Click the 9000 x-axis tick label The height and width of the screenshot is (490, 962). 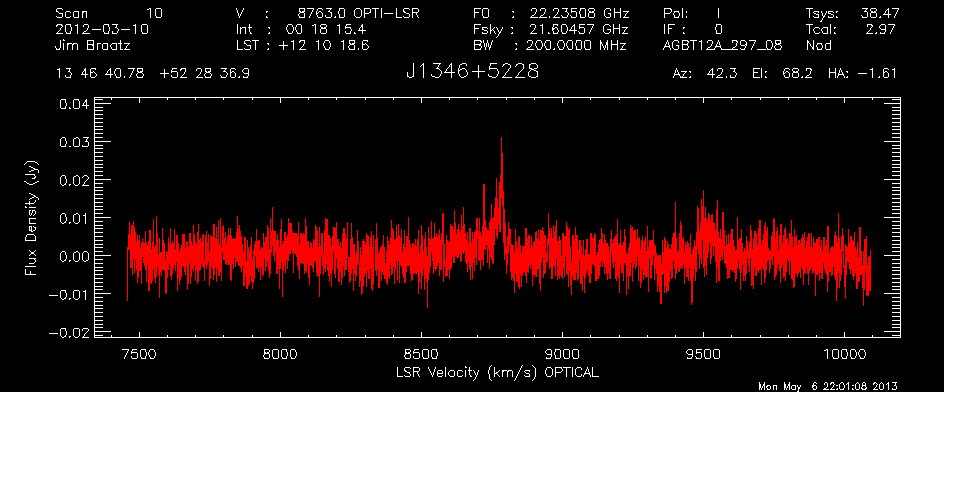coord(562,354)
